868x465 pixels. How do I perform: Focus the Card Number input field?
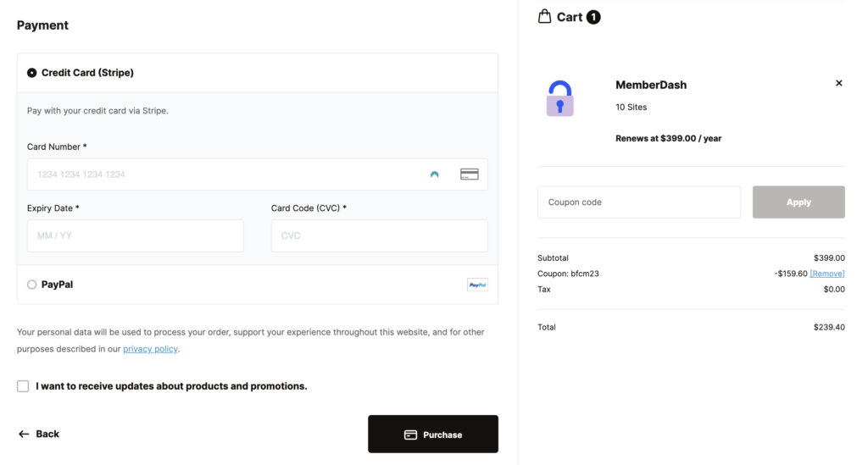[x=258, y=174]
